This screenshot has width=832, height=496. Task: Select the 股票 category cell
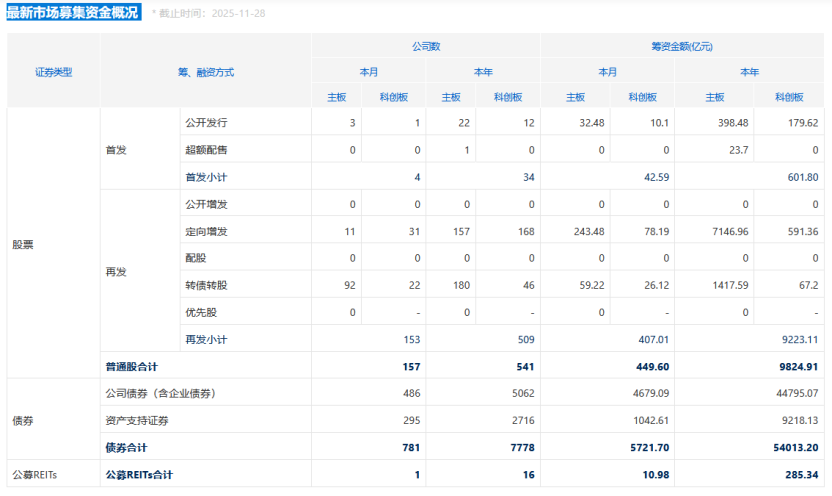(22, 244)
